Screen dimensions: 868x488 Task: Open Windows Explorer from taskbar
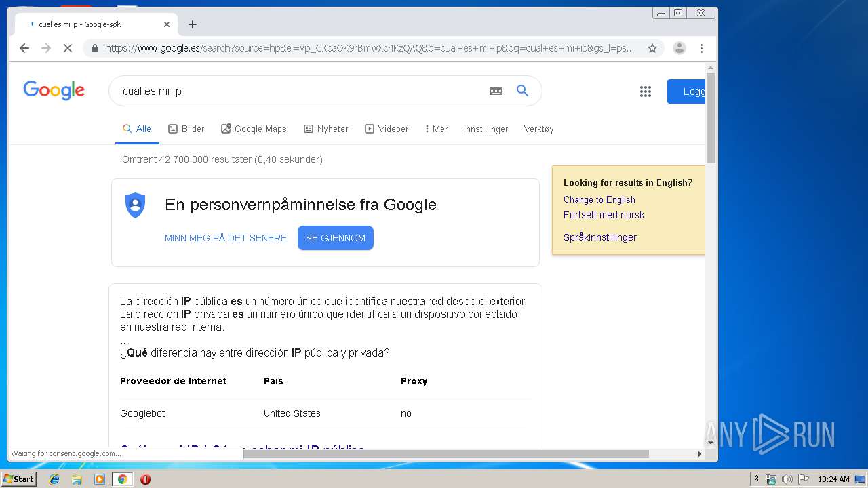77,479
